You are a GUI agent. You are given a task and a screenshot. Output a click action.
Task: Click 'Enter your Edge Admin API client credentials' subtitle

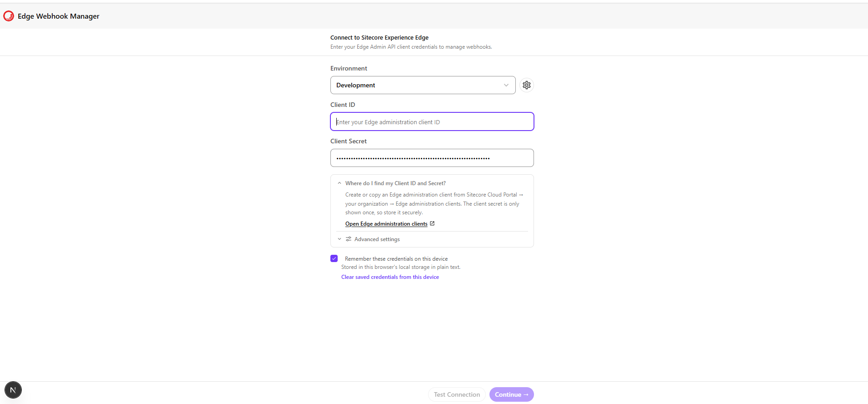coord(411,47)
